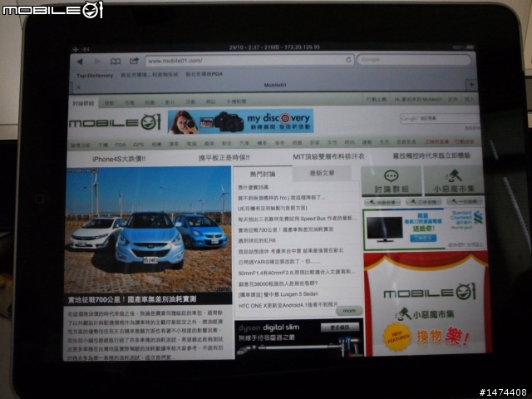The height and width of the screenshot is (399, 532).
Task: Tap the Google search field in Safari
Action: [x=414, y=60]
